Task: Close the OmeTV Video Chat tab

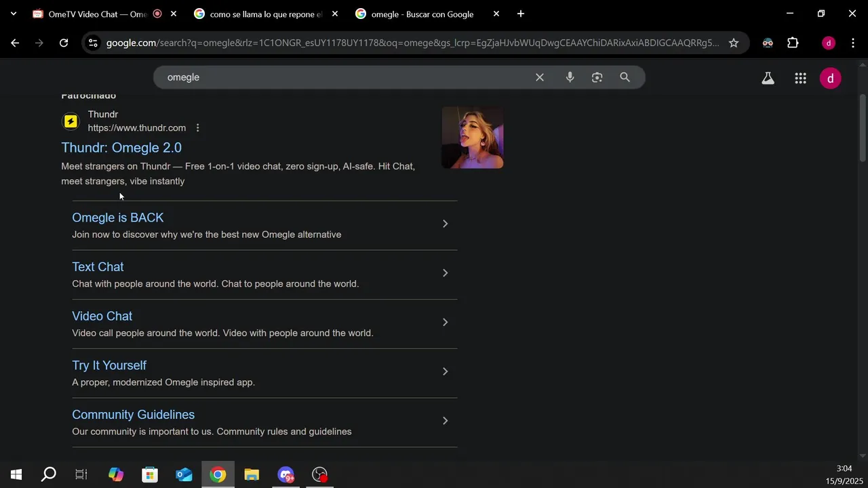Action: pos(174,14)
